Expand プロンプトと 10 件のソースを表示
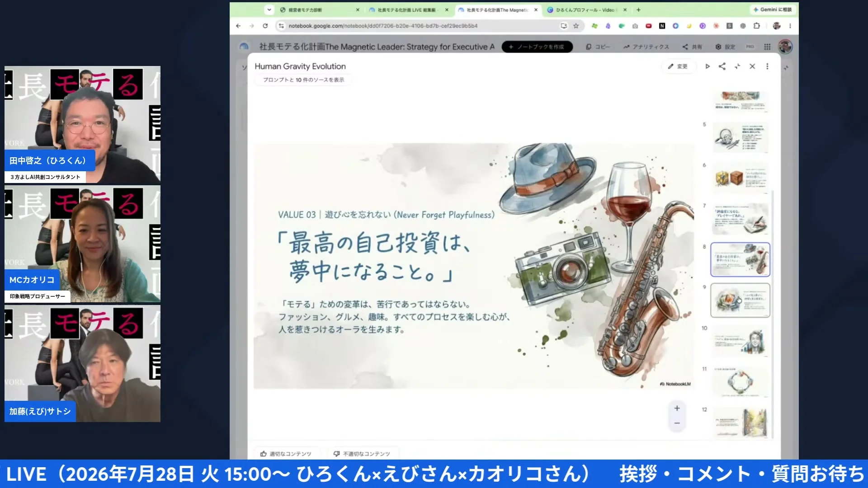868x488 pixels. (303, 80)
